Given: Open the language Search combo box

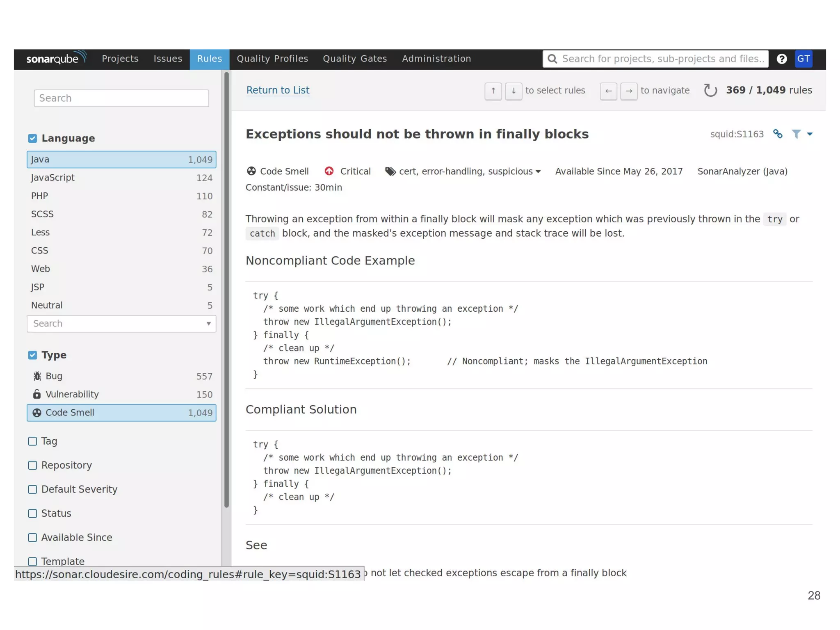Looking at the screenshot, I should pyautogui.click(x=121, y=324).
